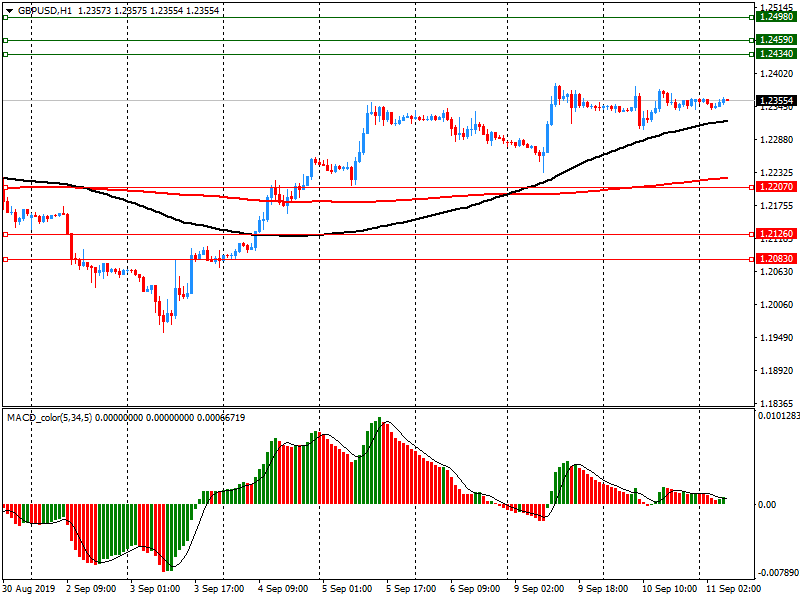
Task: Select the 1.24590 green level label
Action: (776, 40)
